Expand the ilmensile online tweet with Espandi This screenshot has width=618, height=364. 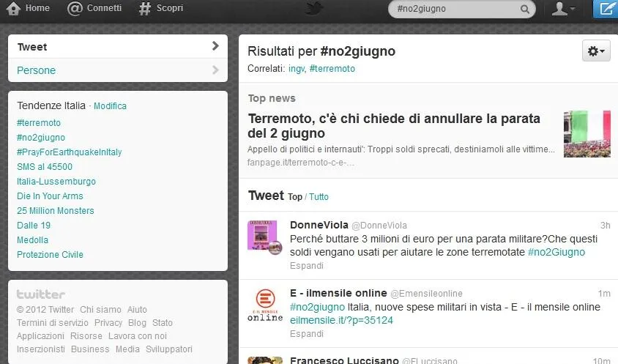tap(306, 333)
